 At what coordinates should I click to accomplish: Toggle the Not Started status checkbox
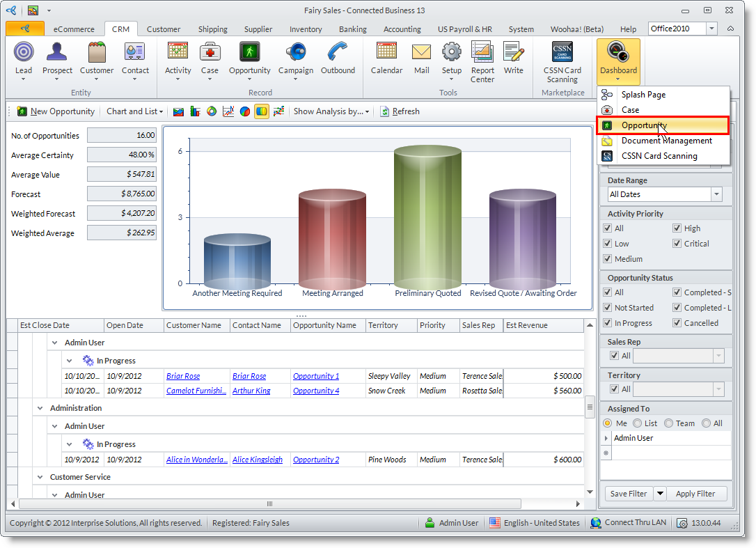tap(608, 308)
